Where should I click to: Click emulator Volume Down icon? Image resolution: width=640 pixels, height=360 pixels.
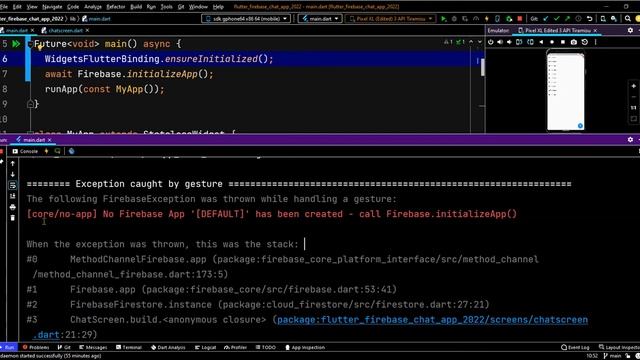pos(509,42)
